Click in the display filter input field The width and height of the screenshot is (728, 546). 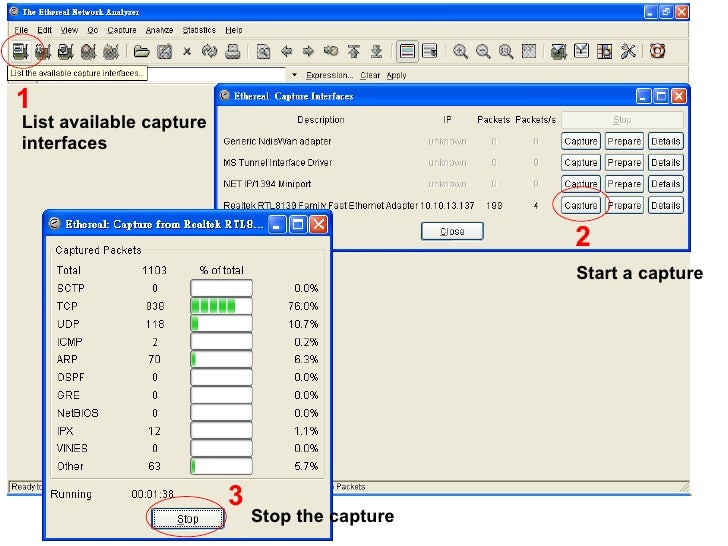coord(216,74)
